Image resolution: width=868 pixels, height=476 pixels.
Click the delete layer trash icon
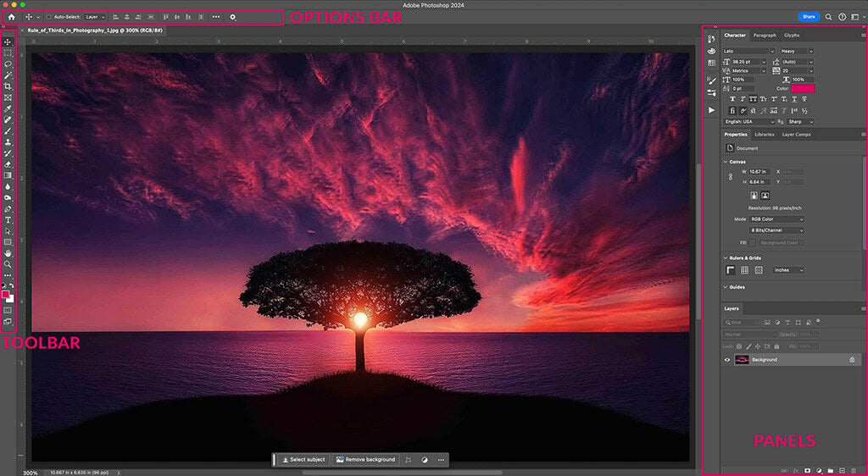854,469
